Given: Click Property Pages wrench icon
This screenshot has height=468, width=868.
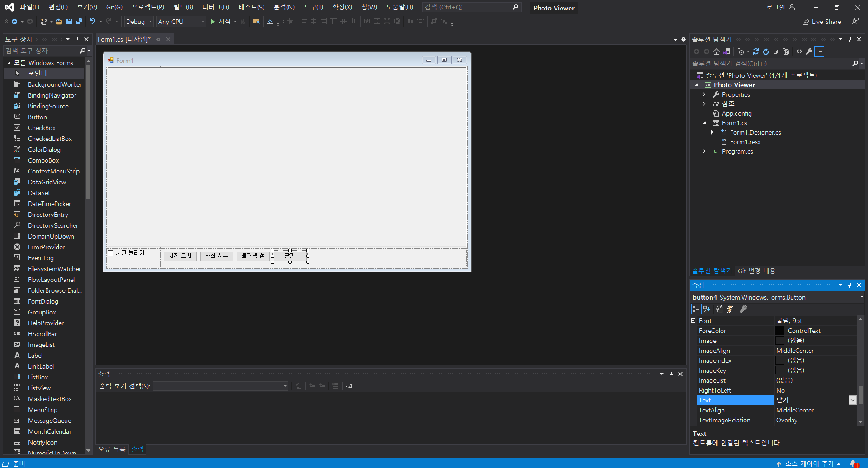Looking at the screenshot, I should coord(743,309).
